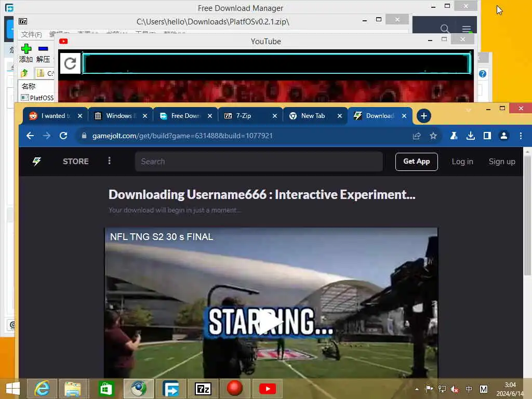
Task: Open Game Jolt's three-dot more menu
Action: (x=109, y=161)
